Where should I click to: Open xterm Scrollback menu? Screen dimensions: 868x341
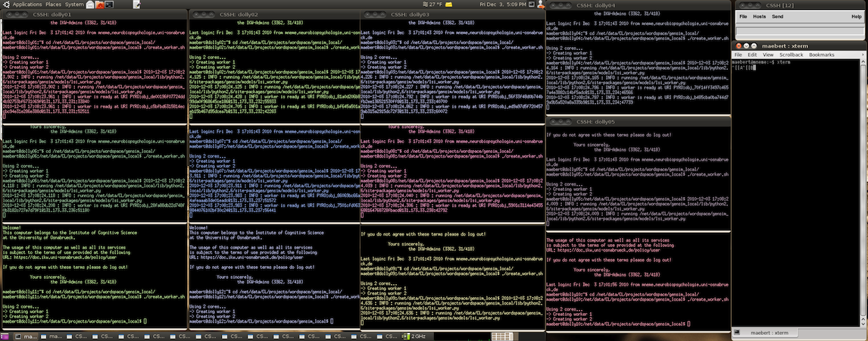(791, 55)
